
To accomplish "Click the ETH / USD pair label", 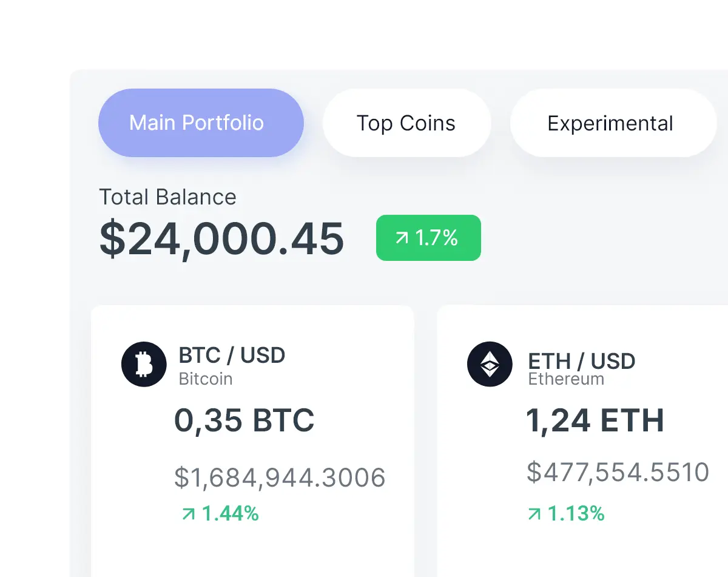I will (580, 362).
